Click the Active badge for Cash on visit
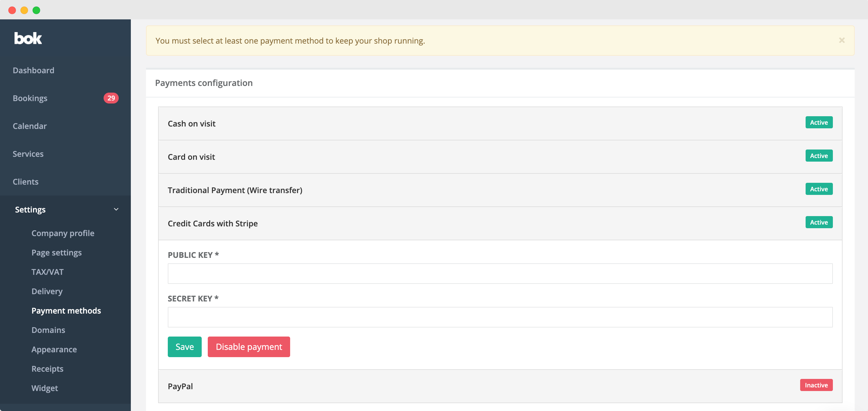Image resolution: width=868 pixels, height=411 pixels. (x=819, y=123)
